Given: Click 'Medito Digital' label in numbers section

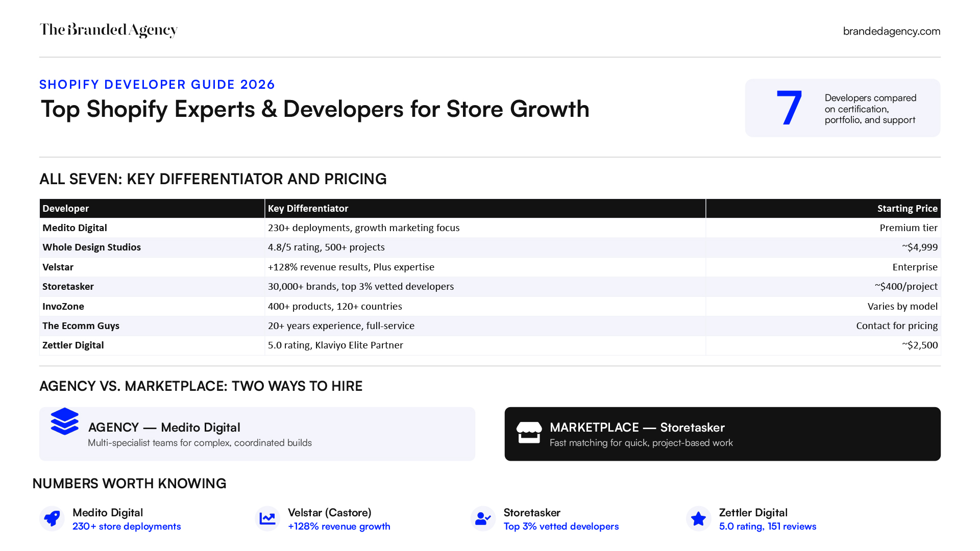Looking at the screenshot, I should [108, 513].
